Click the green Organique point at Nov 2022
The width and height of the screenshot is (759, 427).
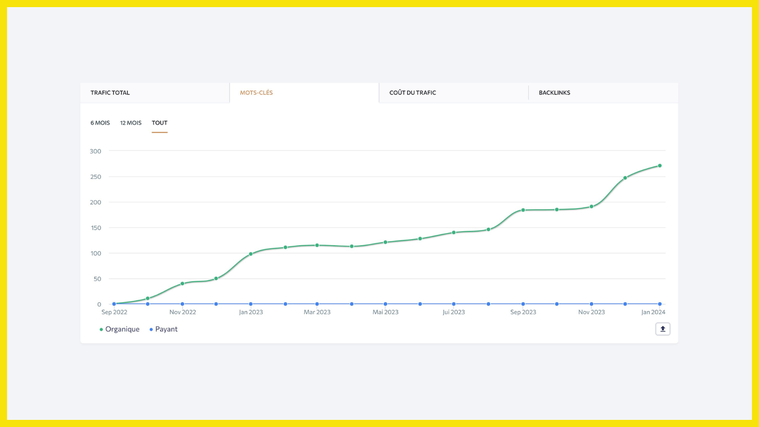[x=182, y=284]
